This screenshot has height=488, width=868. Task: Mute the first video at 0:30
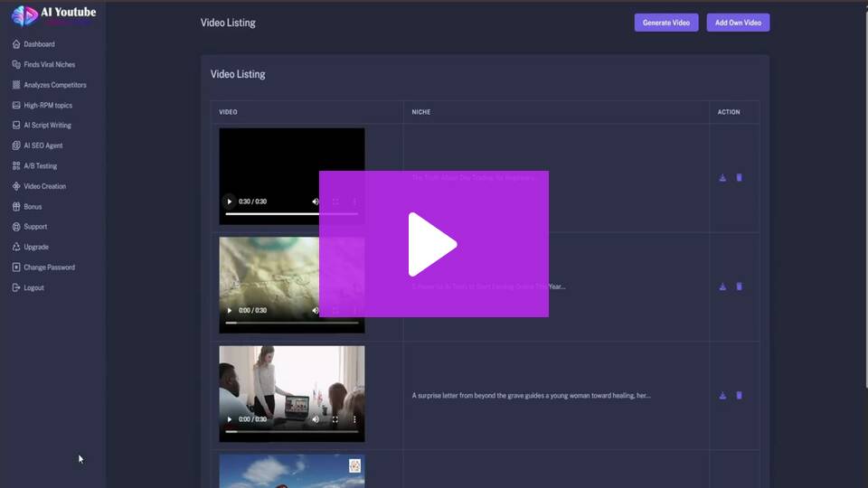pyautogui.click(x=315, y=202)
